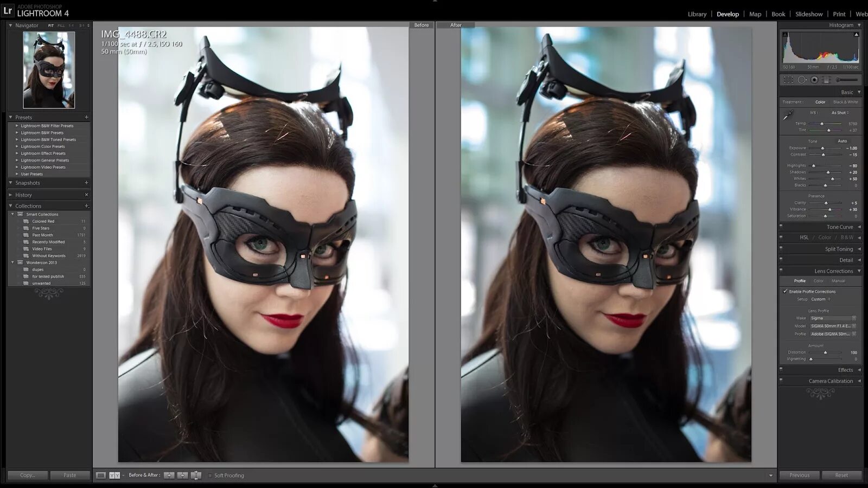The width and height of the screenshot is (868, 488).
Task: Toggle the Effects panel switch
Action: (x=781, y=370)
